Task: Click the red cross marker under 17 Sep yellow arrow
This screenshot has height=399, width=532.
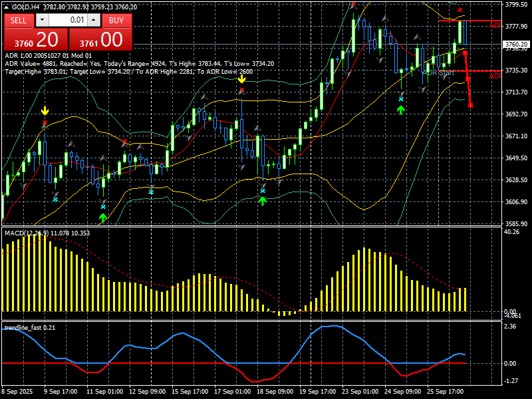Action: click(x=241, y=90)
